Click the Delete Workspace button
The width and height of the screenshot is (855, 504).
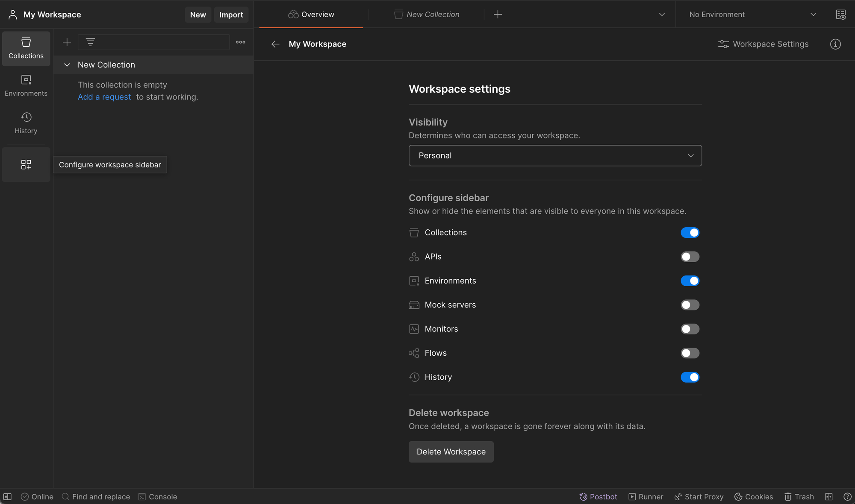(x=451, y=451)
